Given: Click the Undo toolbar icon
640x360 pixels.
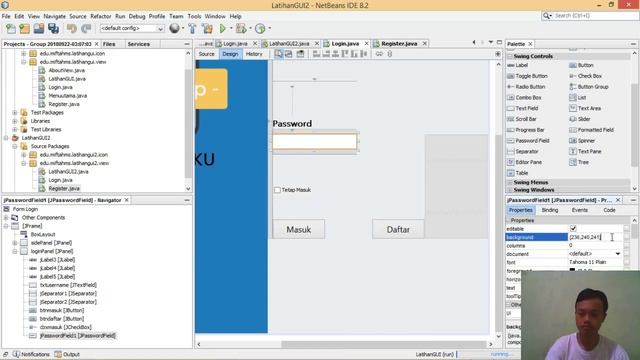Looking at the screenshot, I should click(72, 28).
